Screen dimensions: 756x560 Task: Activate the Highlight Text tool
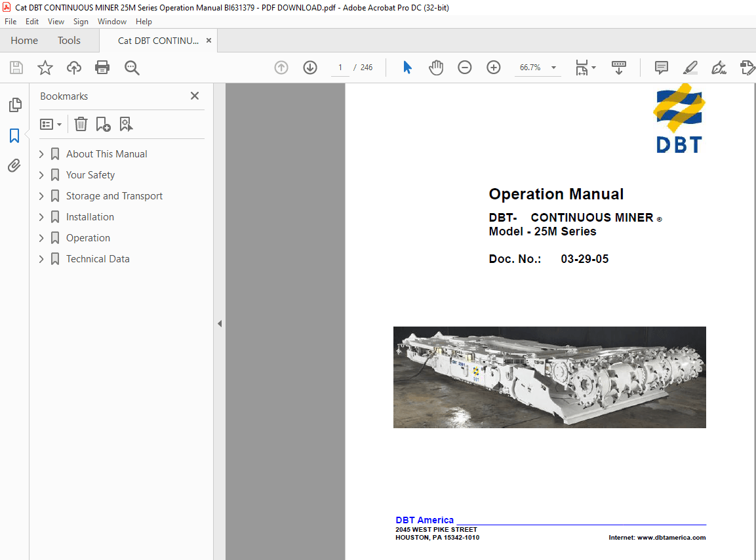click(x=690, y=68)
